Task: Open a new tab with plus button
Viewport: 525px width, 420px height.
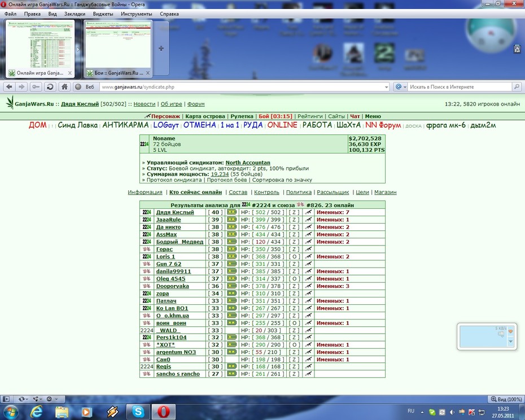Action: 161,49
